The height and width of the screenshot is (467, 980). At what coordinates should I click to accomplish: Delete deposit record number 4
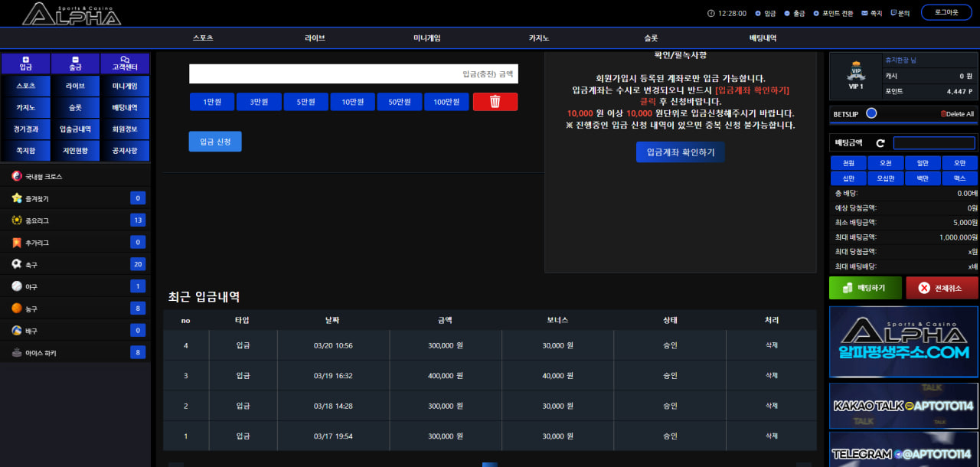(771, 345)
